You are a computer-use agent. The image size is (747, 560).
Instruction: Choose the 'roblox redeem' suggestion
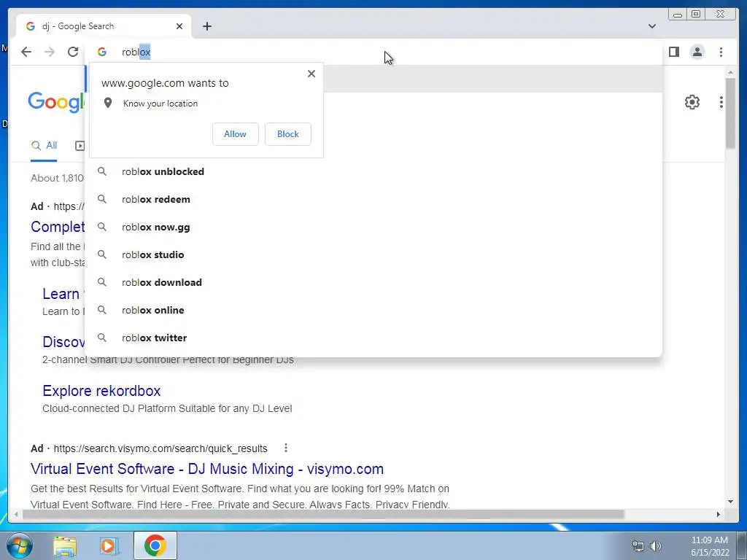(x=373, y=199)
